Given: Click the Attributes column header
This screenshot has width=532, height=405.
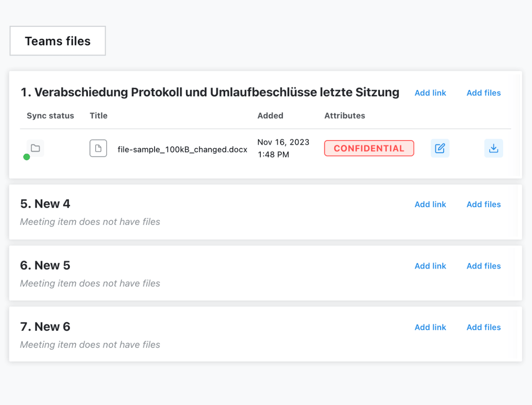Looking at the screenshot, I should 345,115.
